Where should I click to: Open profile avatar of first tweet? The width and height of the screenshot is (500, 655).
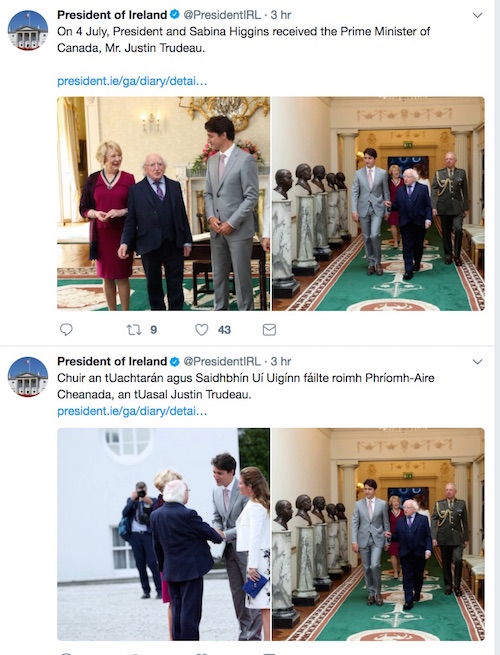(28, 30)
